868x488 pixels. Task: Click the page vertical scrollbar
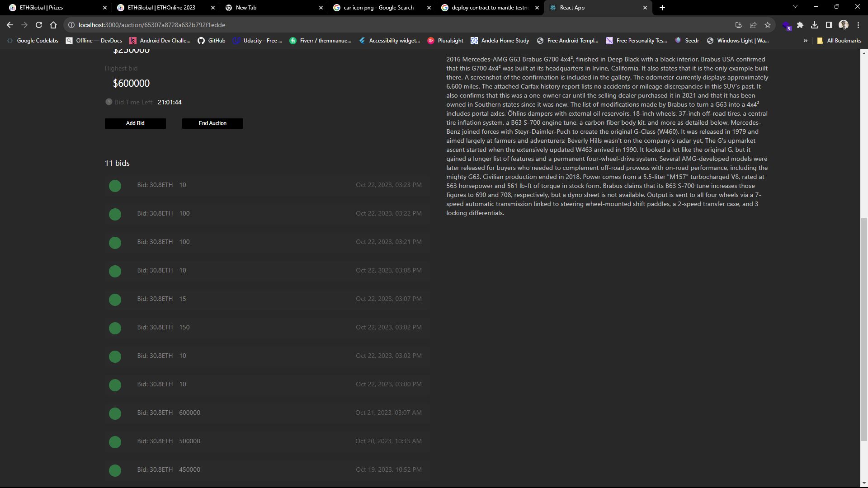[864, 329]
